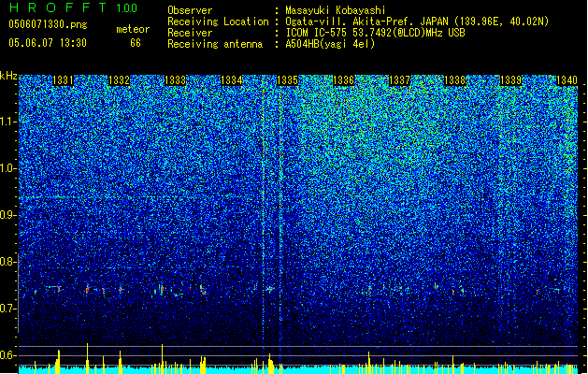The width and height of the screenshot is (588, 374).
Task: Click the Receiving Location label
Action: click(218, 22)
